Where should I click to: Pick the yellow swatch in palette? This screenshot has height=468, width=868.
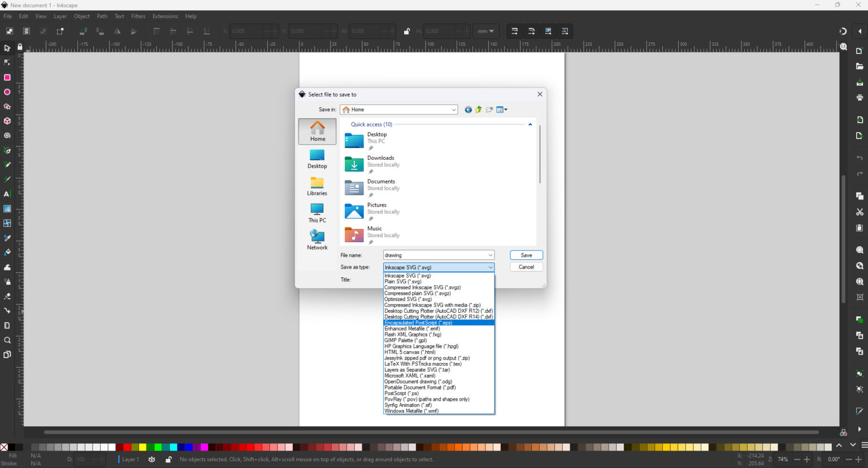coord(143,447)
